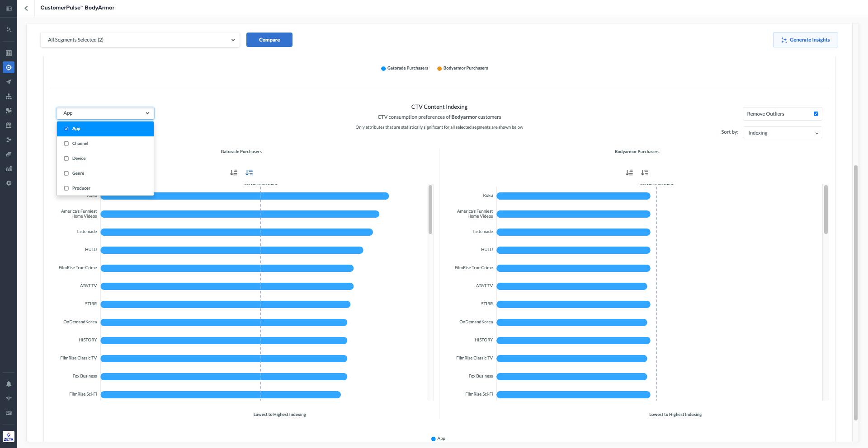Viewport: 868px width, 448px height.
Task: Choose the Producer option label
Action: click(x=81, y=188)
